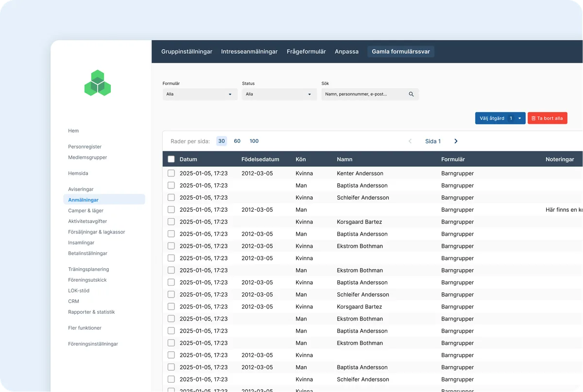The image size is (583, 392).
Task: Tick Korsgaard Bartez row born 2012-03-05
Action: click(171, 307)
